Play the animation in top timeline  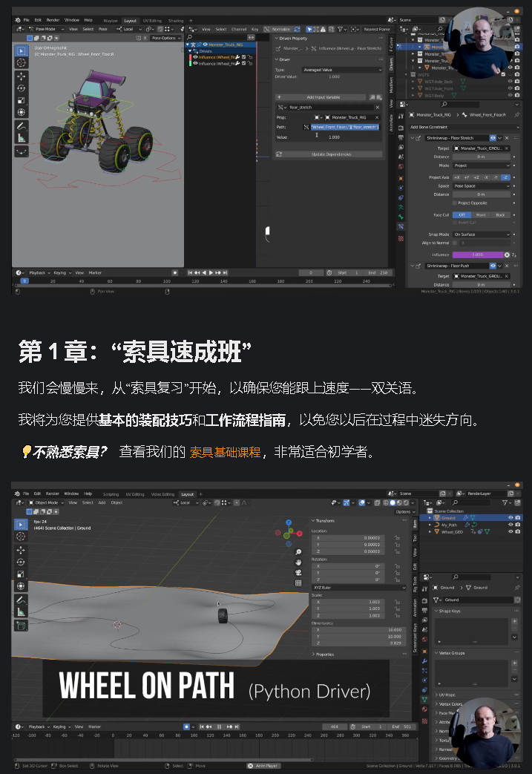211,272
